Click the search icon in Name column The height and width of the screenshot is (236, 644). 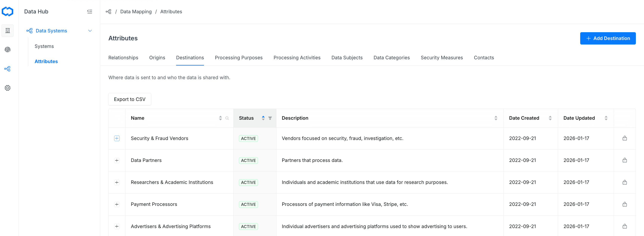[x=227, y=118]
